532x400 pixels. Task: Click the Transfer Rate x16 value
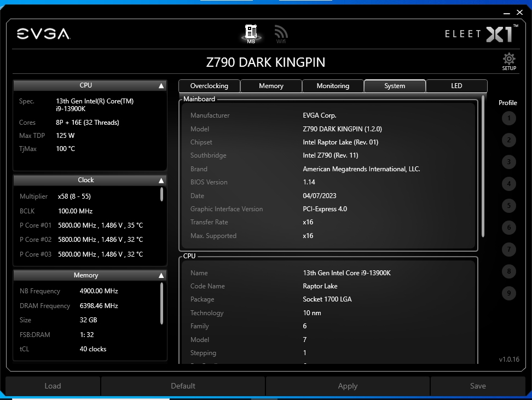click(x=308, y=222)
